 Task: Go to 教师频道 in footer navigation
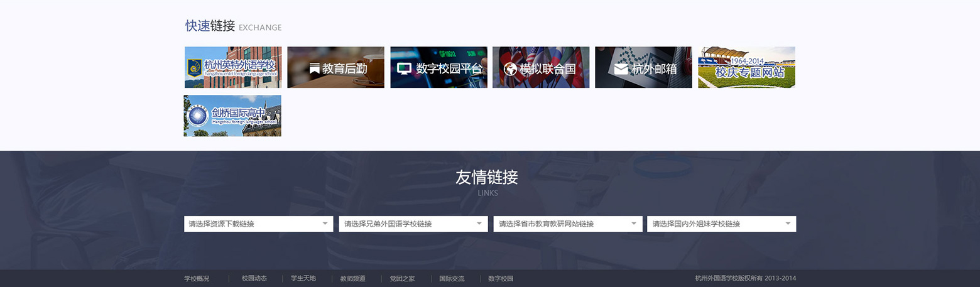[x=352, y=278]
